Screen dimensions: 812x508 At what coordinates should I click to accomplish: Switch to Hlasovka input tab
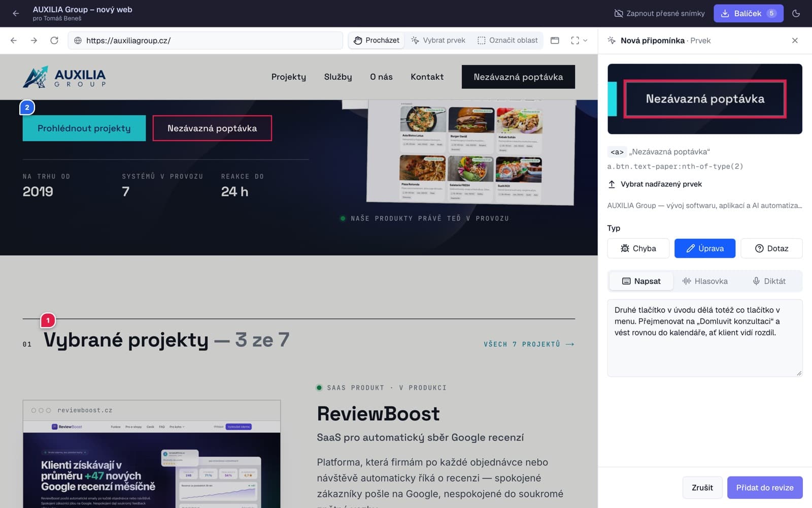click(x=705, y=281)
